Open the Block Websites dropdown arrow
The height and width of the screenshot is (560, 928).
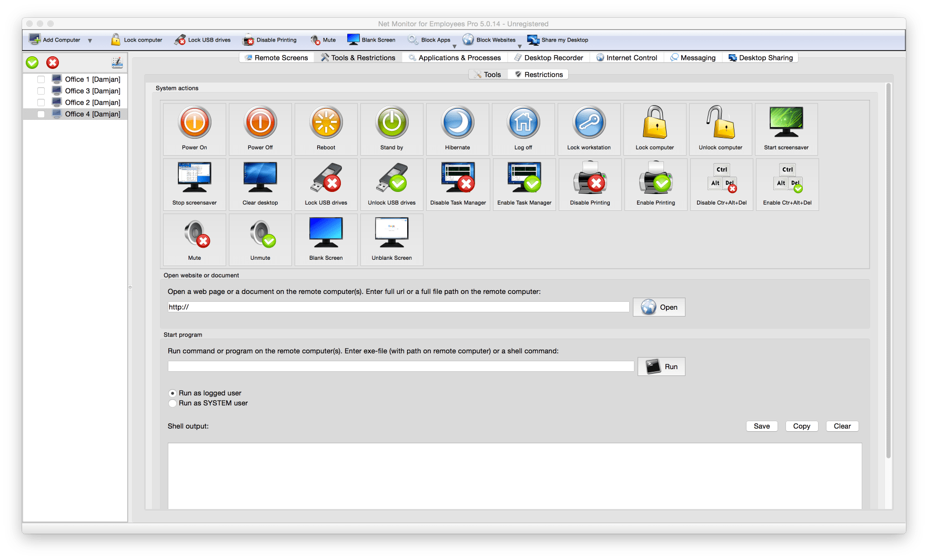tap(519, 46)
